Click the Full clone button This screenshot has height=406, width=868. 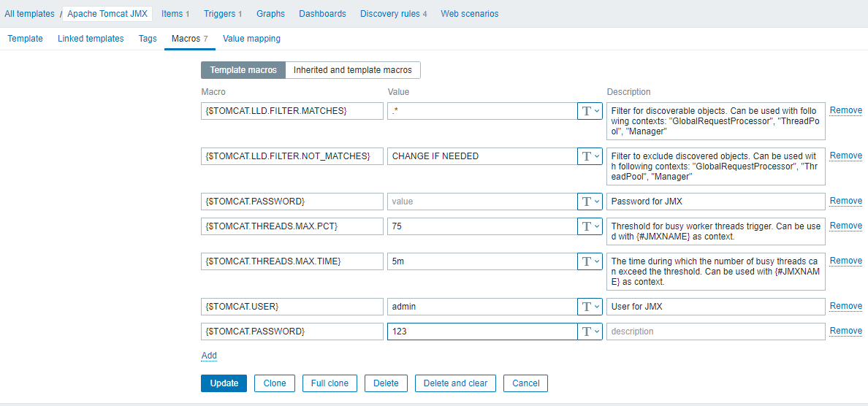click(x=330, y=383)
